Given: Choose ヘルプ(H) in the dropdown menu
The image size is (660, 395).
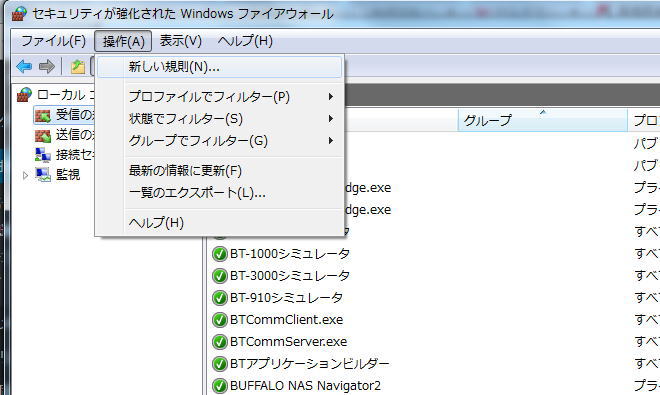Looking at the screenshot, I should [219, 222].
